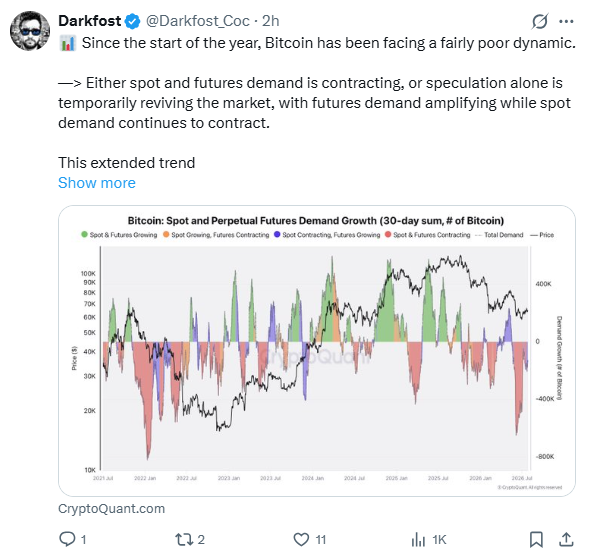Open the three-dot more options menu
The width and height of the screenshot is (589, 555).
(x=566, y=21)
